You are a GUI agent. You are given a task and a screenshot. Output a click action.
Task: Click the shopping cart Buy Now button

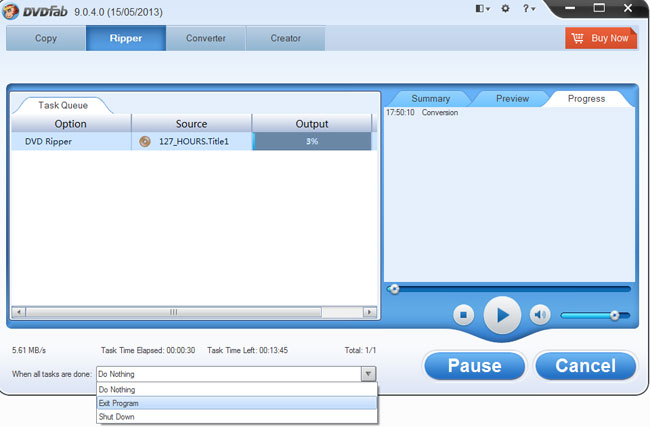point(601,38)
